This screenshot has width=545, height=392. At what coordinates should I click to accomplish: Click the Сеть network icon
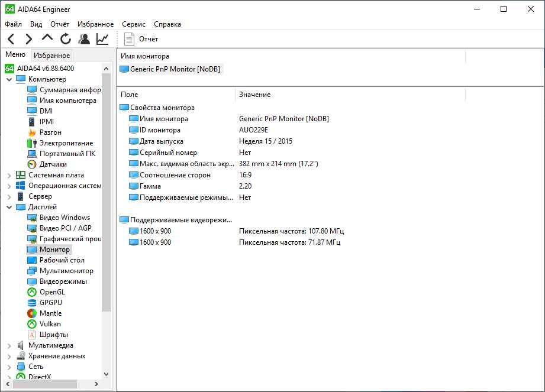pyautogui.click(x=21, y=367)
